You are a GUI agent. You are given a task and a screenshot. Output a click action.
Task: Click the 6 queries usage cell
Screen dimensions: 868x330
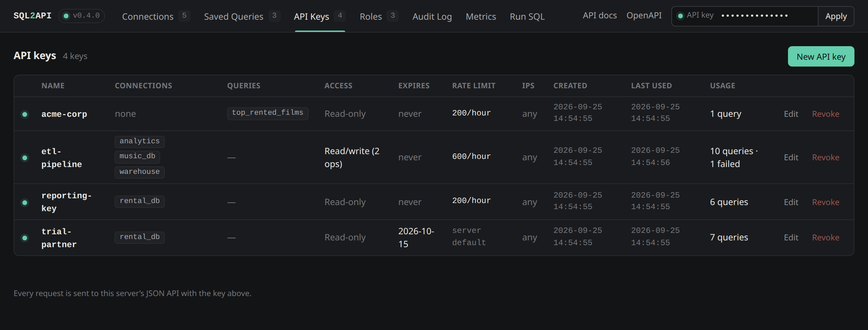pyautogui.click(x=729, y=202)
